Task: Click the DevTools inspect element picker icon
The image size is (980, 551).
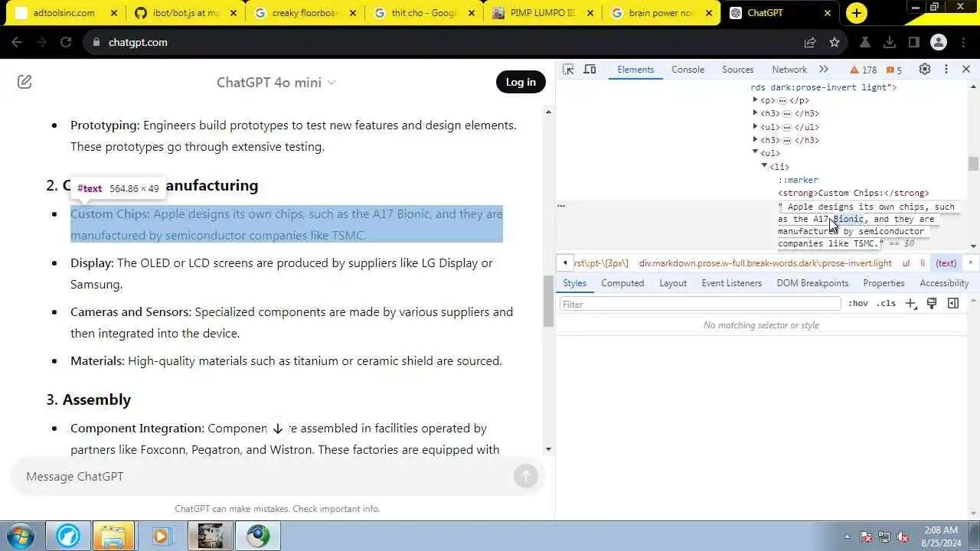Action: (568, 69)
